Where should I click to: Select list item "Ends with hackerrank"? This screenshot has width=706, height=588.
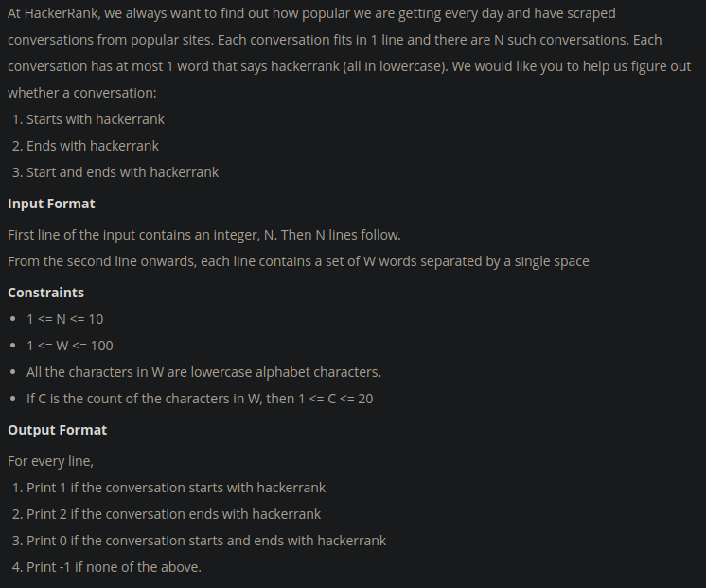[x=93, y=146]
